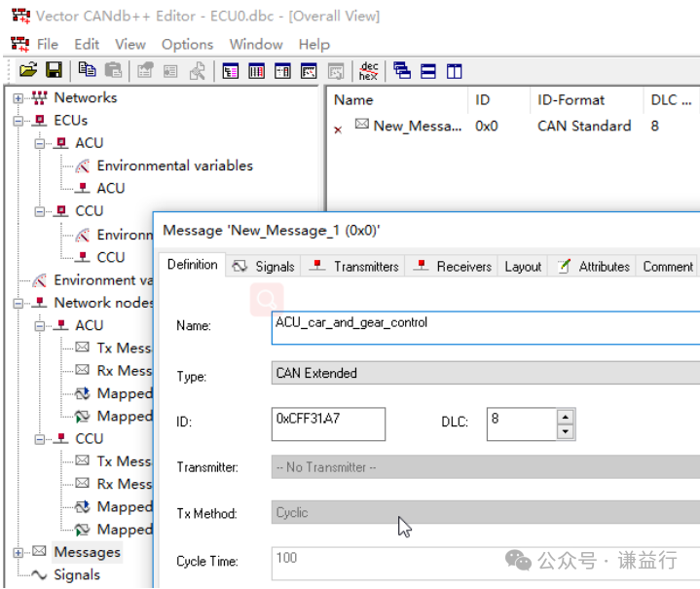Click the envelope icon of New_Message row
This screenshot has height=589, width=700.
tap(362, 124)
